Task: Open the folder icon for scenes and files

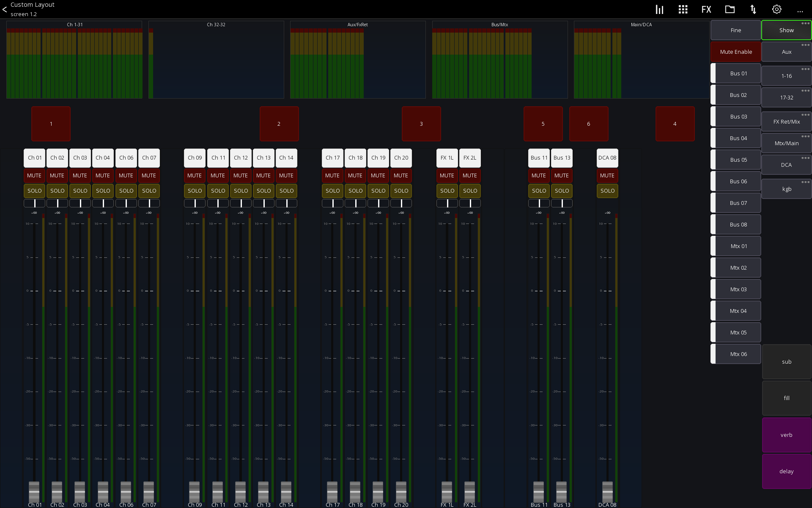Action: click(730, 9)
